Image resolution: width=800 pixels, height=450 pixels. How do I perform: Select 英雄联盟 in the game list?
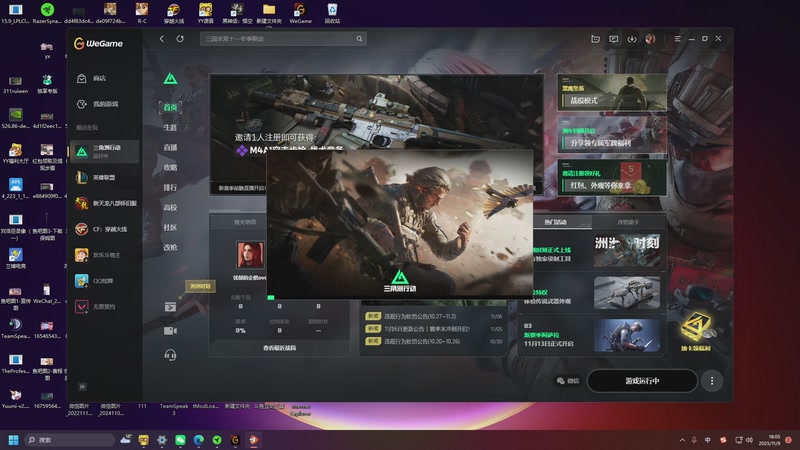[x=104, y=178]
